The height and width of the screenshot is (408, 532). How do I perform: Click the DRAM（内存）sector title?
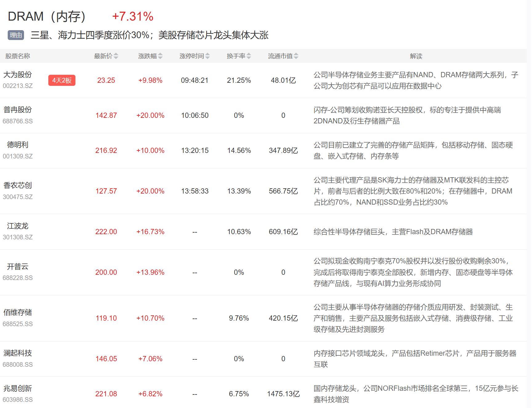pyautogui.click(x=47, y=16)
